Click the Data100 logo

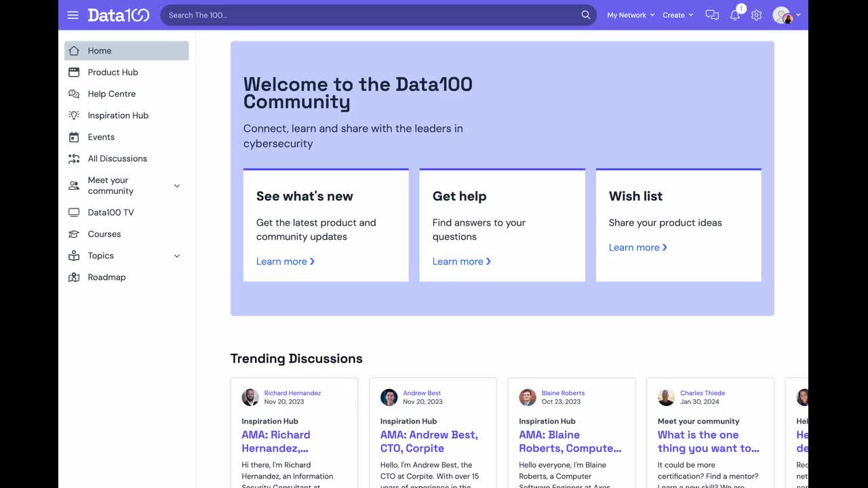118,15
